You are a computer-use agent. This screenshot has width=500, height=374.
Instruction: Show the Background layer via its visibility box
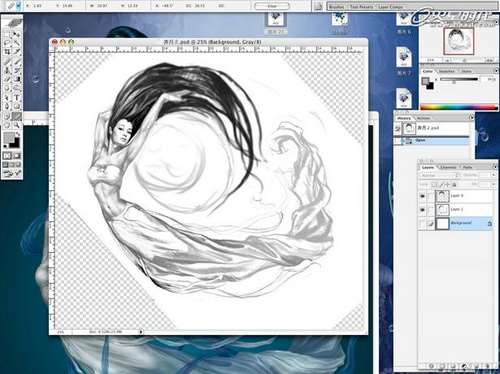coord(423,223)
